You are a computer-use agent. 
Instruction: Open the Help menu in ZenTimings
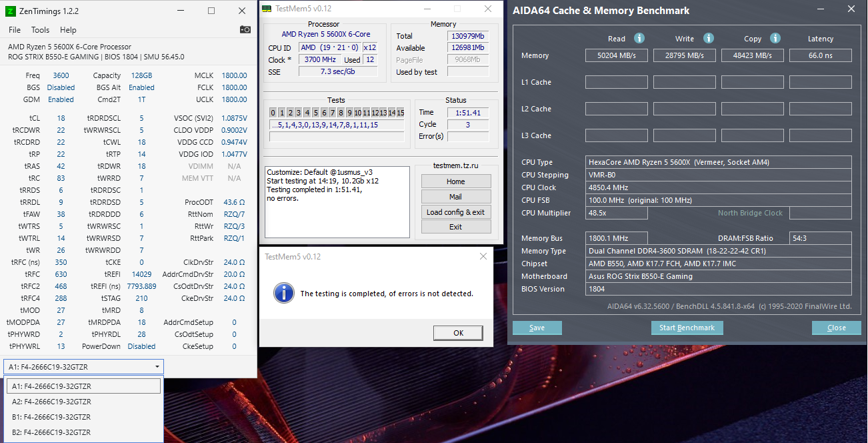(68, 30)
